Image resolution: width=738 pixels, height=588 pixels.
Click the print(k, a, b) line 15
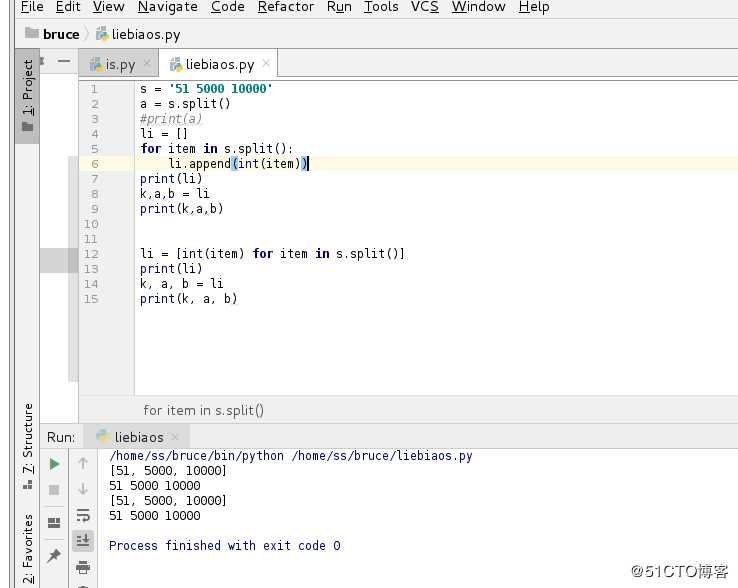(x=189, y=299)
